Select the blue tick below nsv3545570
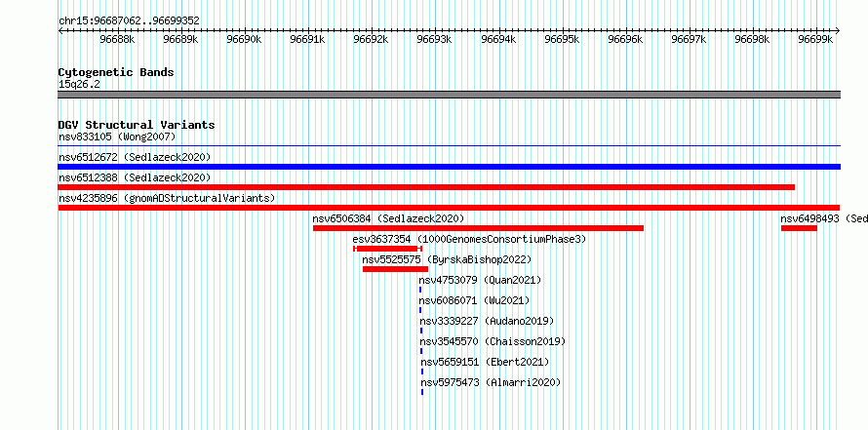Screen dimensions: 868x430 click(421, 351)
